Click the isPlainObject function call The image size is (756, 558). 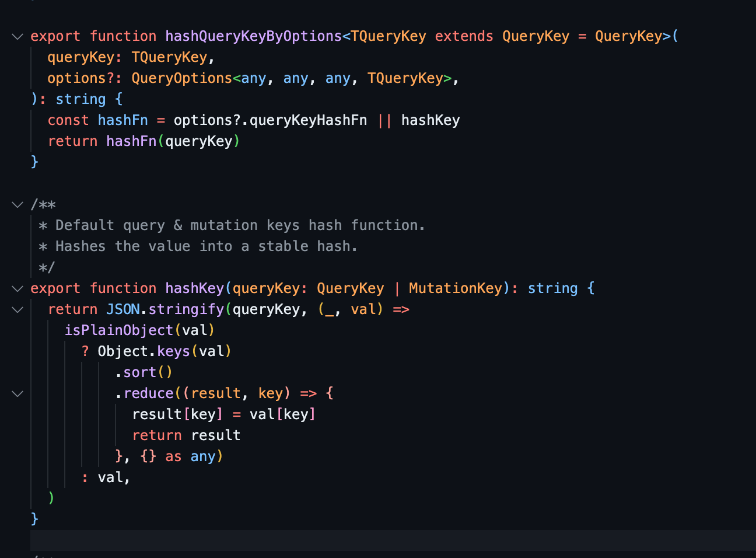(119, 330)
